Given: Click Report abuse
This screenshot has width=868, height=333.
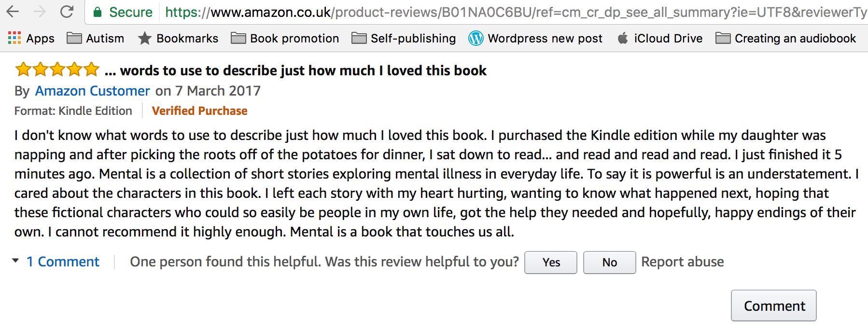Looking at the screenshot, I should tap(683, 262).
